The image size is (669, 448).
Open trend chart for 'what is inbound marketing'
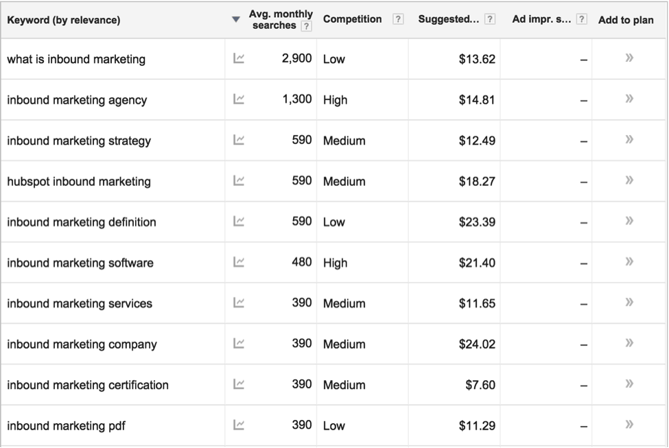(239, 58)
